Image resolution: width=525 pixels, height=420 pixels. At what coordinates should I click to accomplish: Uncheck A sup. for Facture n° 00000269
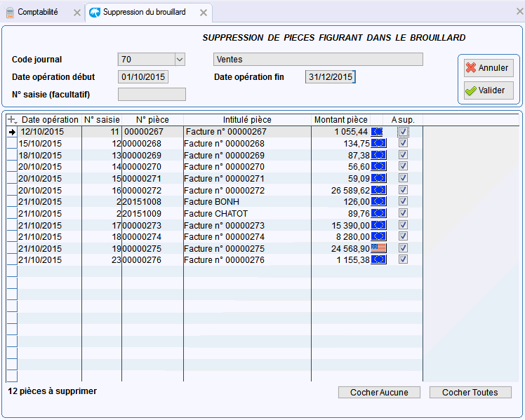point(403,155)
